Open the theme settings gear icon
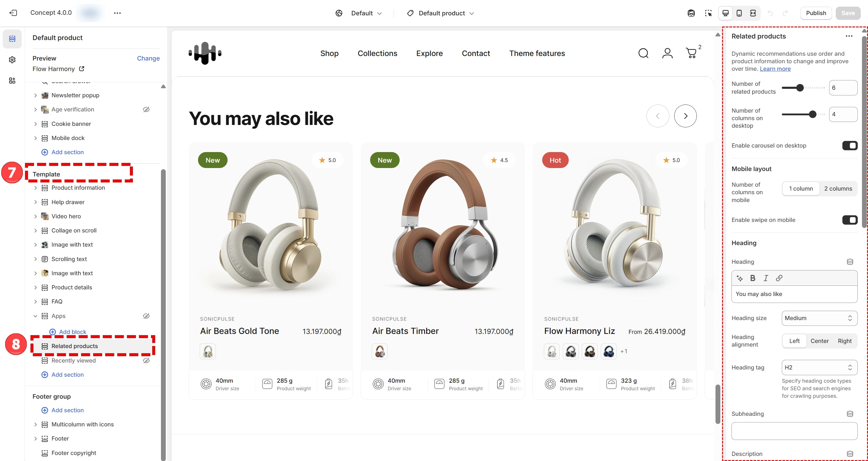 pos(12,60)
